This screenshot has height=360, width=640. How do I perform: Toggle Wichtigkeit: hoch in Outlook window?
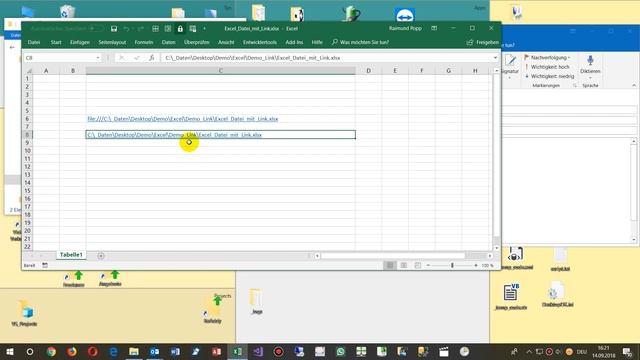pos(547,67)
